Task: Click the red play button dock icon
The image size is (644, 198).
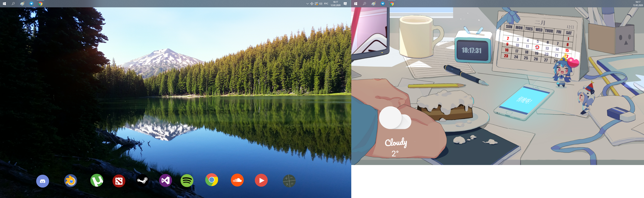Action: pos(261,180)
